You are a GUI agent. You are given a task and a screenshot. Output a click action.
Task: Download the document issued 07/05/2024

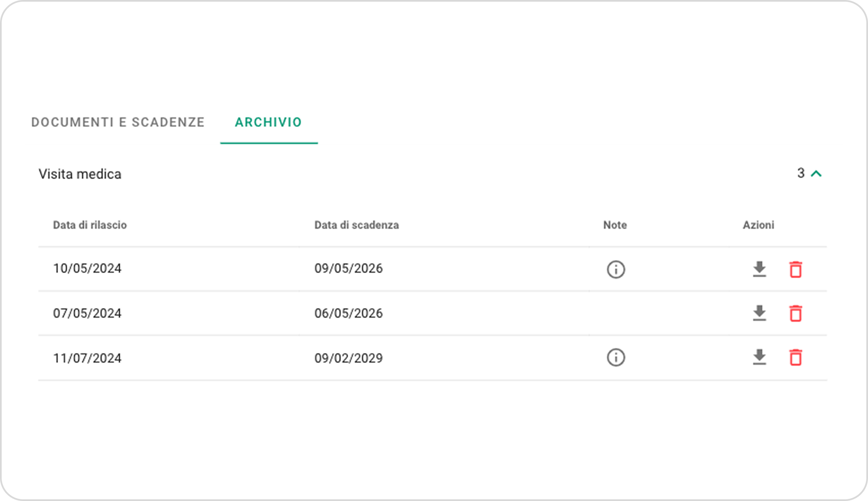tap(759, 313)
